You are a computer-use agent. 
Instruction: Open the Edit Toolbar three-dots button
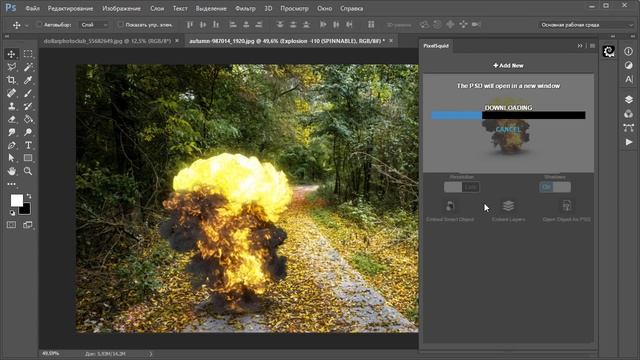tap(11, 184)
